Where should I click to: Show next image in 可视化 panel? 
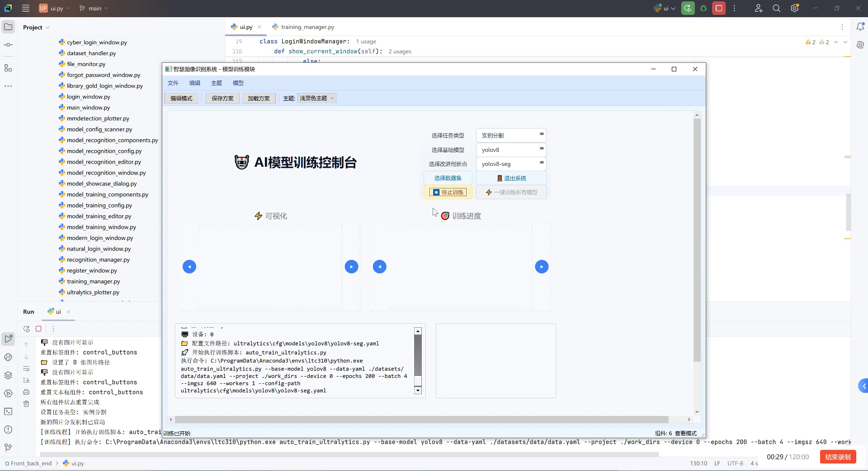click(351, 267)
